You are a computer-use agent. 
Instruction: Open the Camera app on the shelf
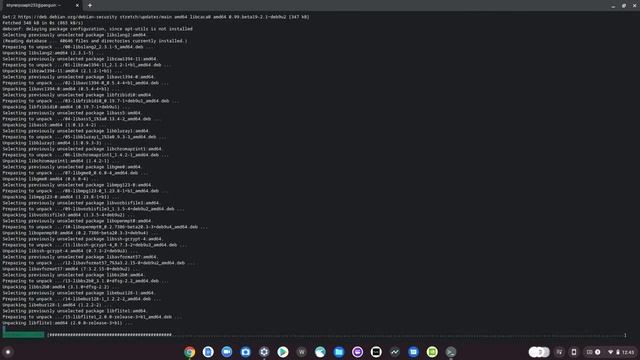click(245, 352)
